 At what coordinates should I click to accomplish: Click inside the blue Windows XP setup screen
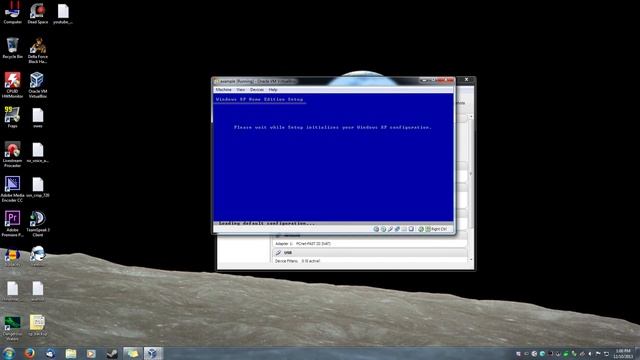[x=333, y=157]
